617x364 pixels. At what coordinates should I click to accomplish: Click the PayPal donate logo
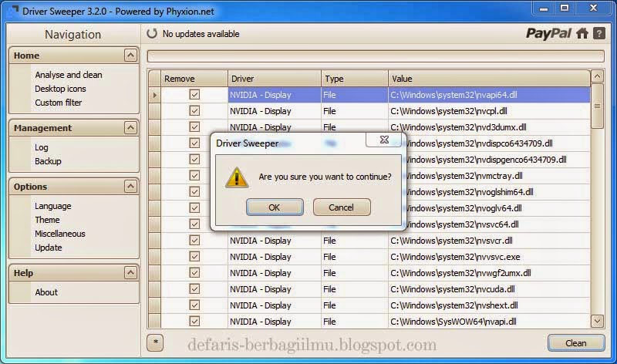(x=549, y=33)
